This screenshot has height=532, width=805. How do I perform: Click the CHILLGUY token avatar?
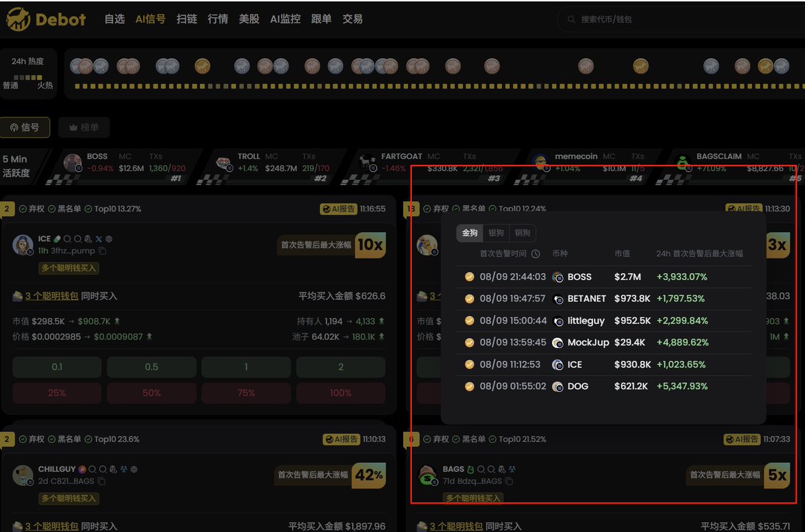tap(23, 475)
